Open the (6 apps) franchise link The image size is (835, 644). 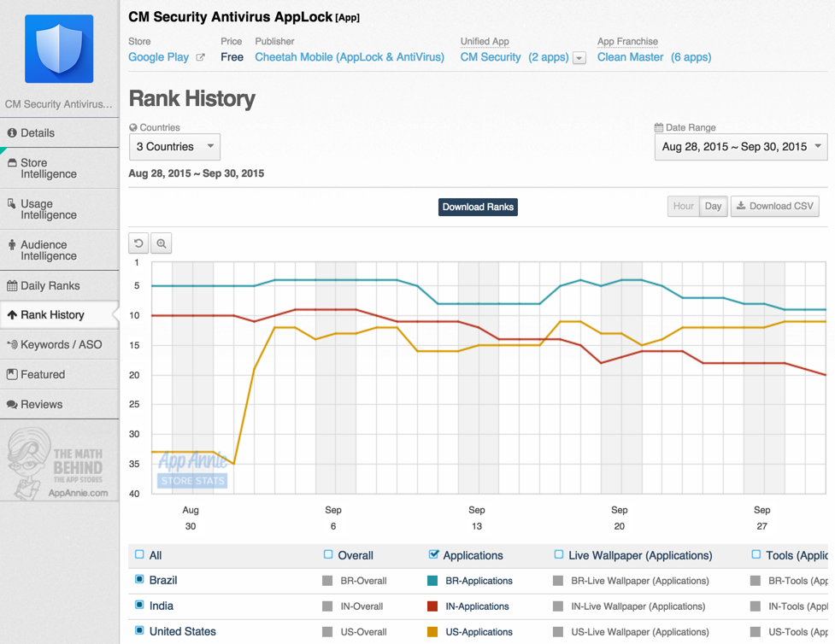(691, 57)
